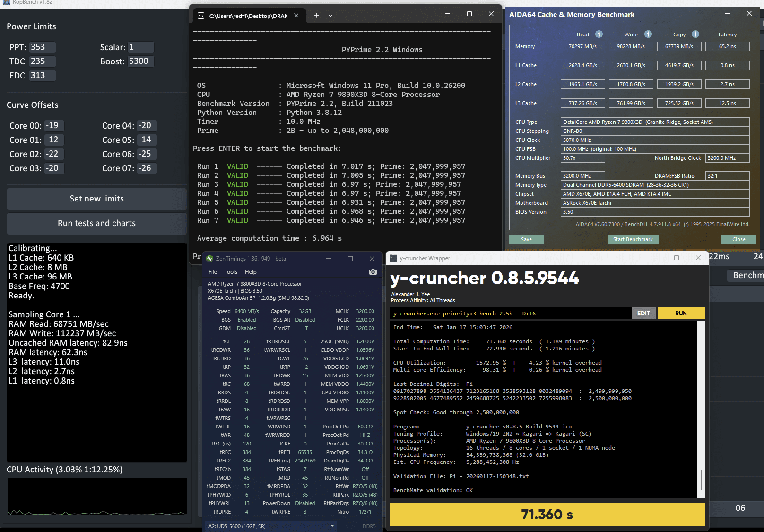
Task: Click the Memory Type field in AIDA64
Action: click(x=655, y=185)
